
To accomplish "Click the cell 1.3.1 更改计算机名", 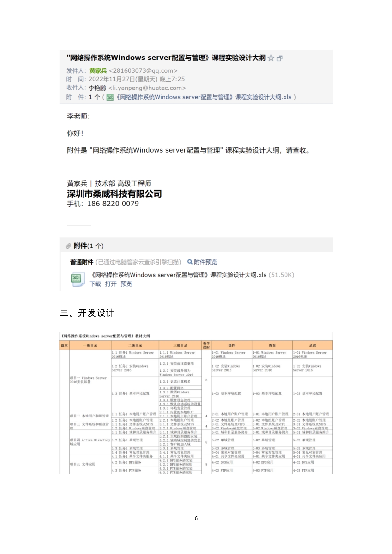I will [180, 381].
